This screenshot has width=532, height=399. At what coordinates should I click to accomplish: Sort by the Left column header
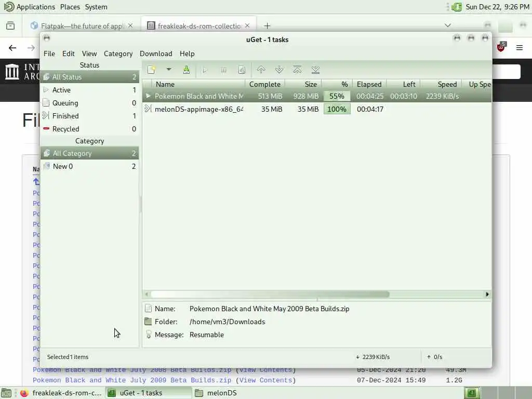pos(403,84)
